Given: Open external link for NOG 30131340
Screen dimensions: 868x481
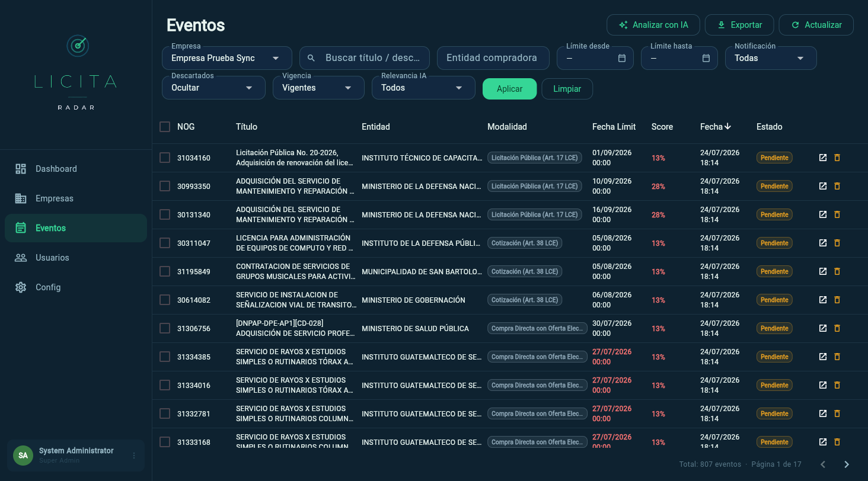Looking at the screenshot, I should pos(823,214).
